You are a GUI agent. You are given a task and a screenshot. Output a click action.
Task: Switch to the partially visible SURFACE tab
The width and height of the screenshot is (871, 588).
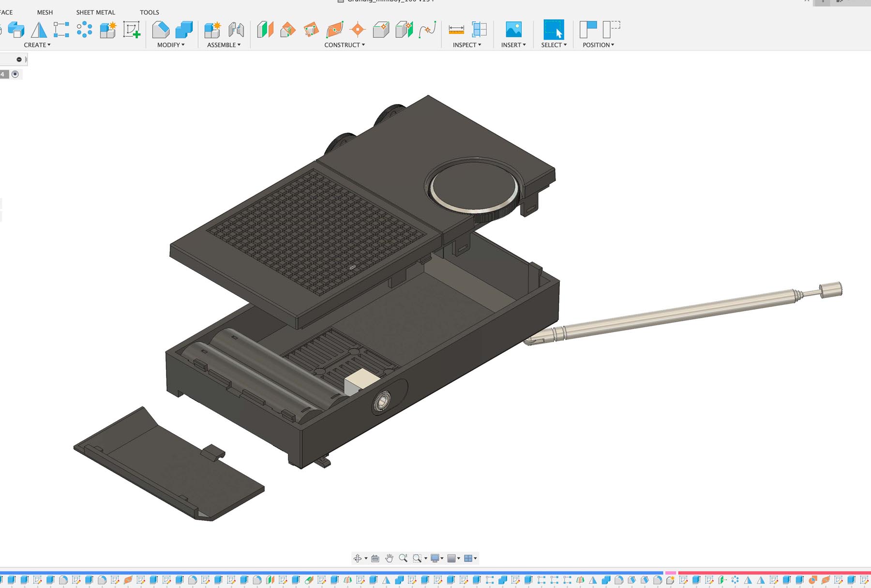[6, 13]
